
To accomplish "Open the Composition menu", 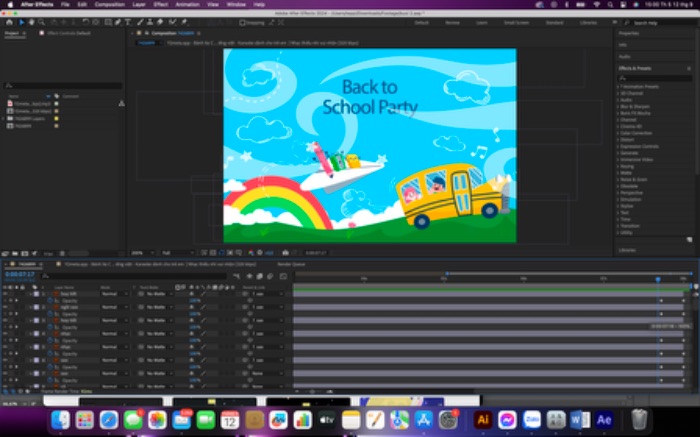I will (x=109, y=4).
